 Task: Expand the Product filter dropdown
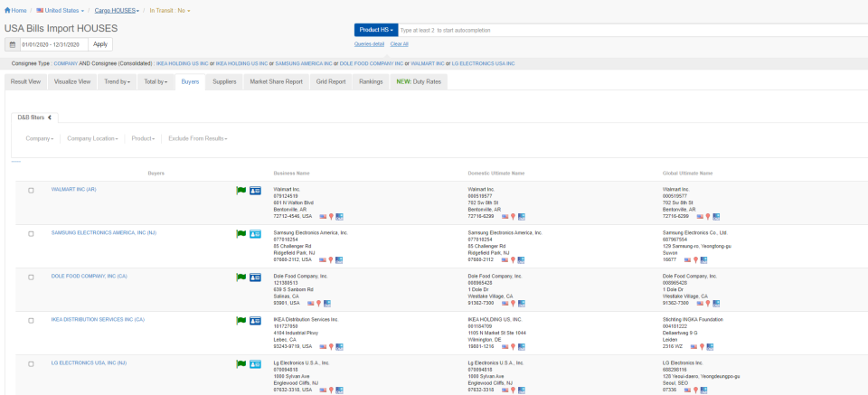143,138
